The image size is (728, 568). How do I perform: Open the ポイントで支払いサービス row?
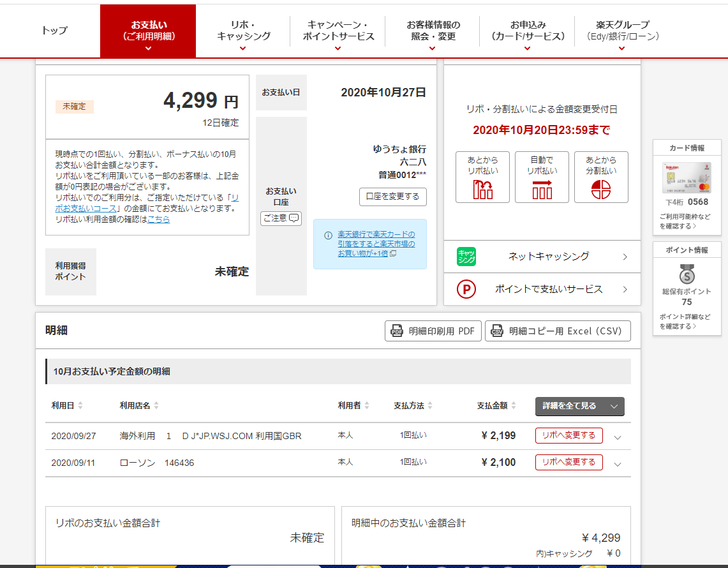coord(542,289)
